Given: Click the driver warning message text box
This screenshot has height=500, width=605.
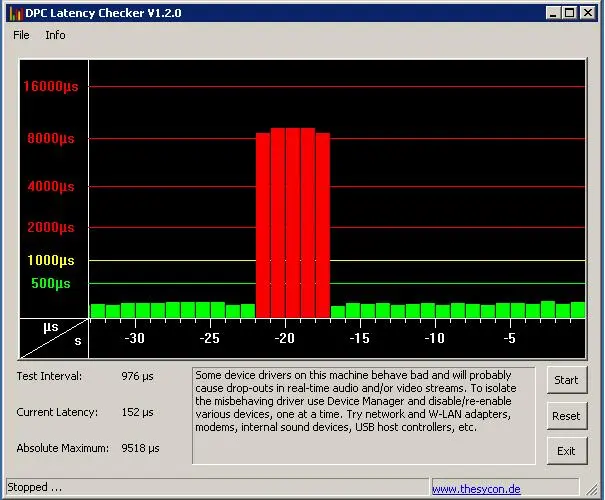Looking at the screenshot, I should click(x=363, y=415).
